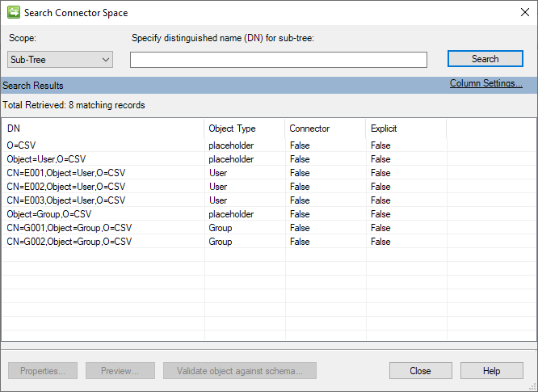Screen dimensions: 538x392
Task: Click the Search Connector Space window icon
Action: (14, 13)
